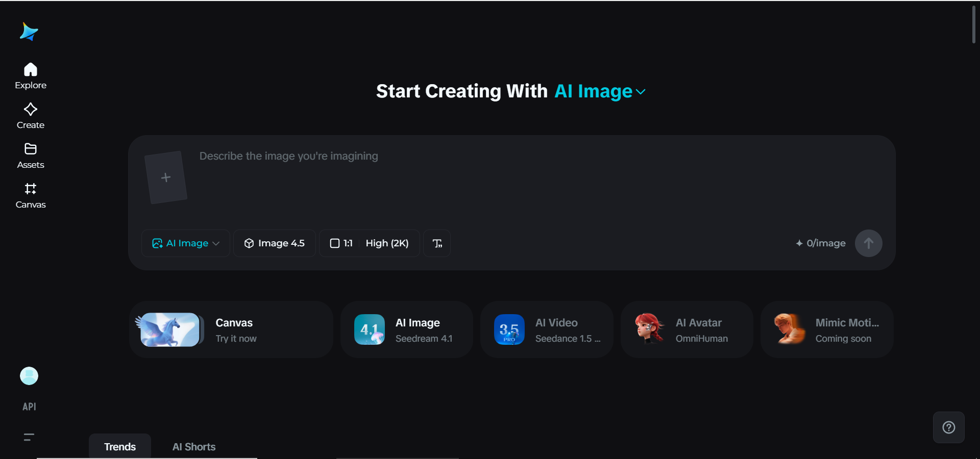Open the AI Avatar character thumbnail

point(649,329)
